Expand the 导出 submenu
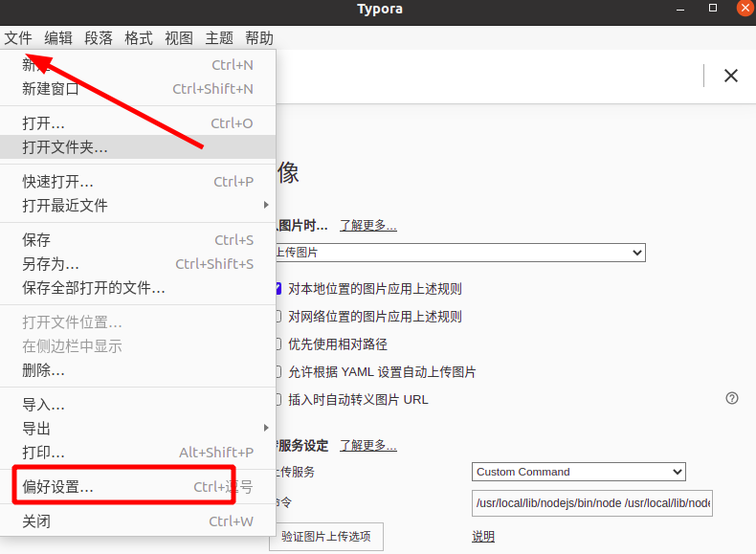This screenshot has width=756, height=554. point(138,428)
